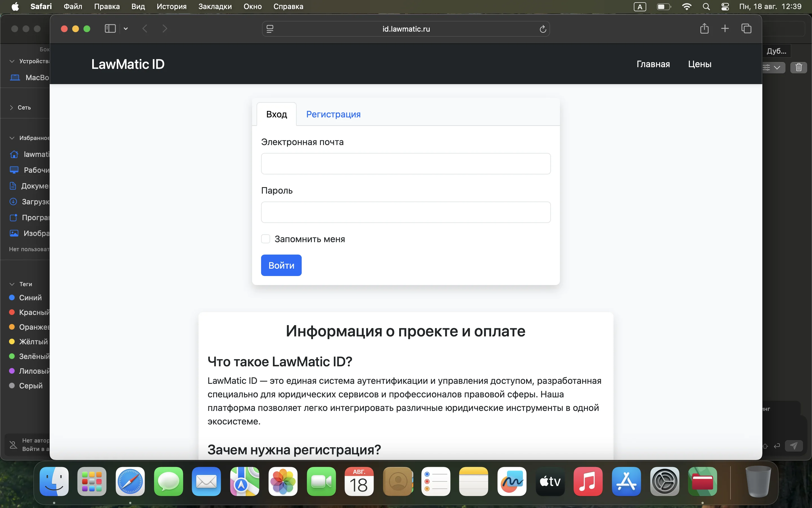Focus the Электронная почта field
The height and width of the screenshot is (508, 812).
(406, 164)
